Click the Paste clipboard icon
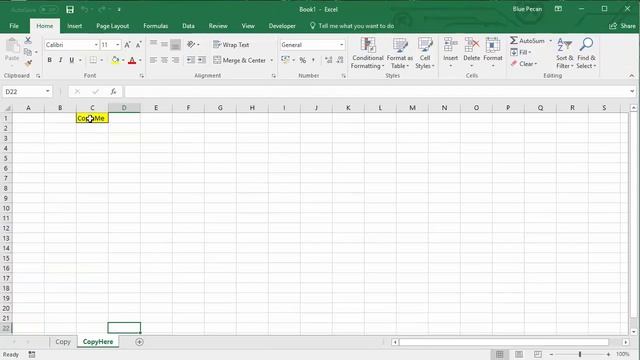Viewport: 640px width, 360px height. pos(12,46)
